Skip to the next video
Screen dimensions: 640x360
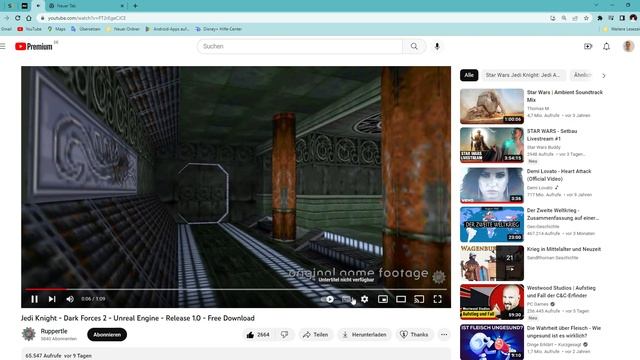click(x=52, y=299)
